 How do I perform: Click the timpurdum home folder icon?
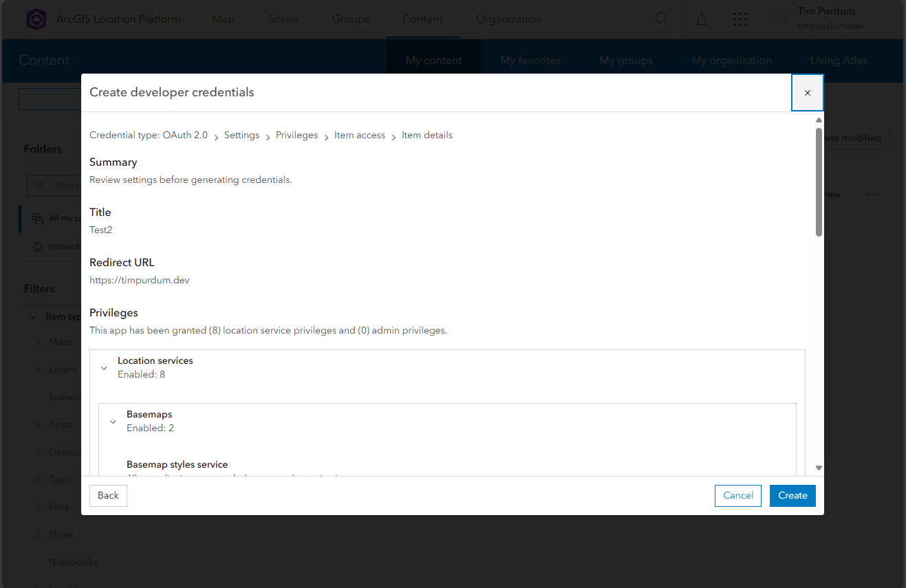click(x=38, y=246)
